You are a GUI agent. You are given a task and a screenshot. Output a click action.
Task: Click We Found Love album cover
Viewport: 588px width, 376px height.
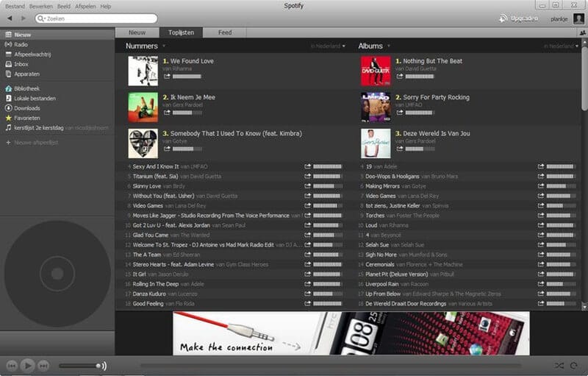[x=143, y=71]
